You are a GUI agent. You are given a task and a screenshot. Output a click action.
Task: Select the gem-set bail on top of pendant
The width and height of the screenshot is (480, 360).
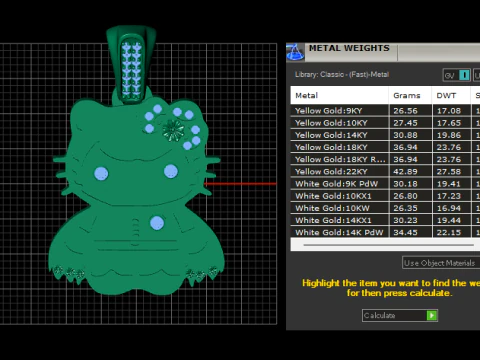click(x=131, y=65)
